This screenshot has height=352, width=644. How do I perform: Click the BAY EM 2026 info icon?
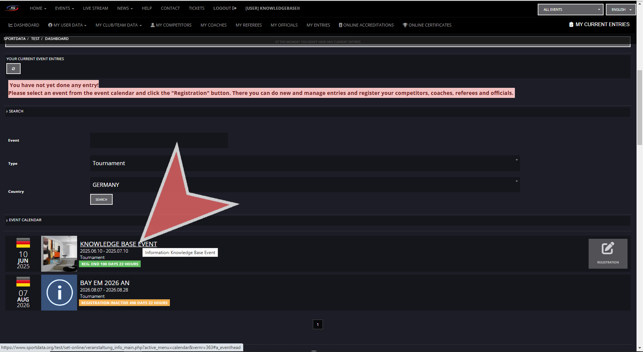coord(59,293)
